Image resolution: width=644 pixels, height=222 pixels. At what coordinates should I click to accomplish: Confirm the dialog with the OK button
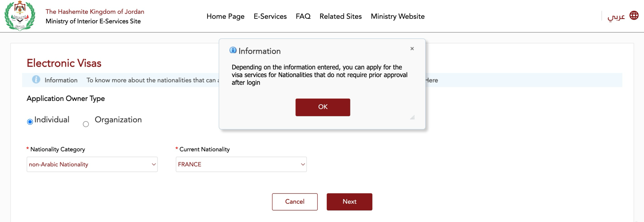pos(323,107)
